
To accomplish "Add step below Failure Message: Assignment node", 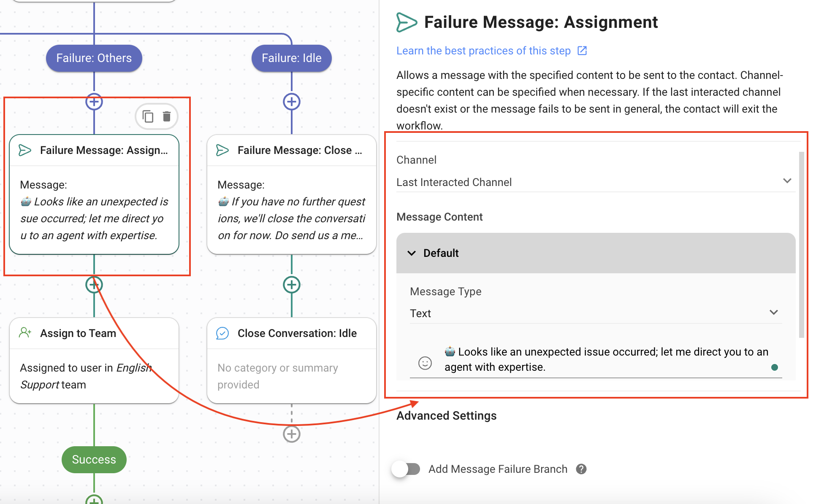I will pos(94,285).
